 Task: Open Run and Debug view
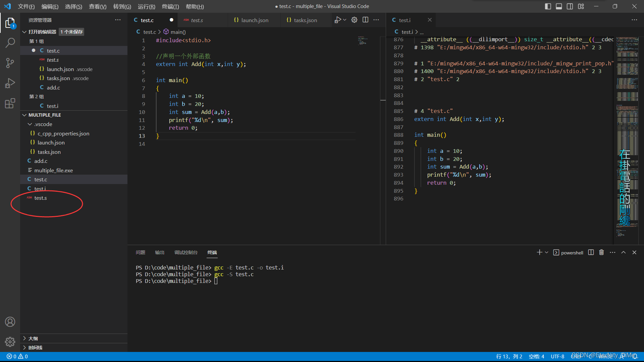10,83
